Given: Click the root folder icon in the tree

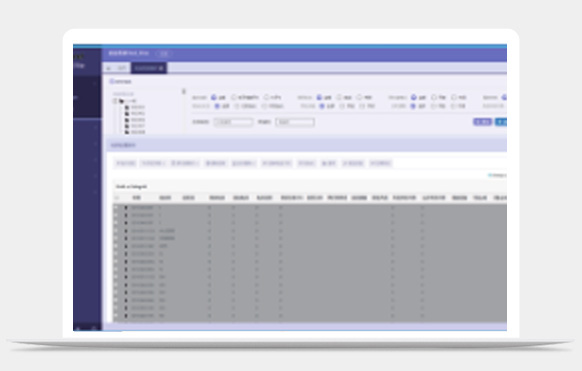Looking at the screenshot, I should point(121,101).
